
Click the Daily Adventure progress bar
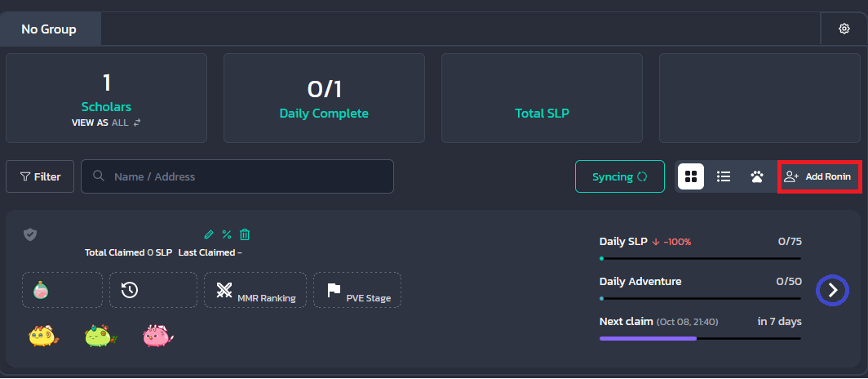[700, 298]
